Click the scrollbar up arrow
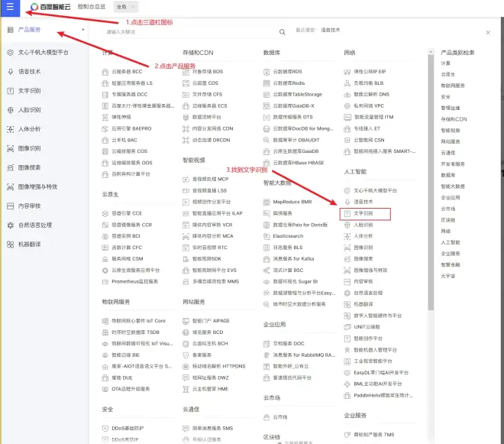Image resolution: width=504 pixels, height=444 pixels. pos(431,51)
